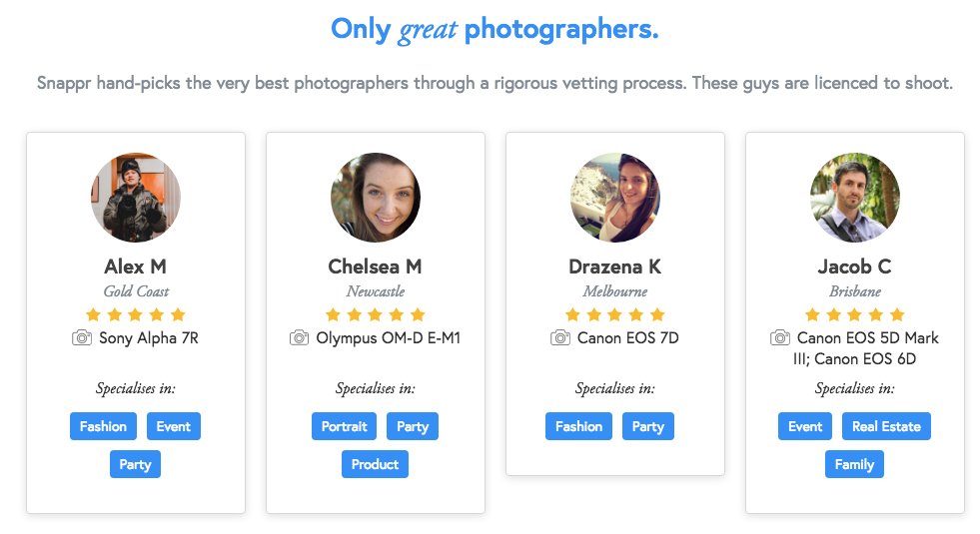Open Jacob C's name link
The width and height of the screenshot is (980, 534).
855,267
